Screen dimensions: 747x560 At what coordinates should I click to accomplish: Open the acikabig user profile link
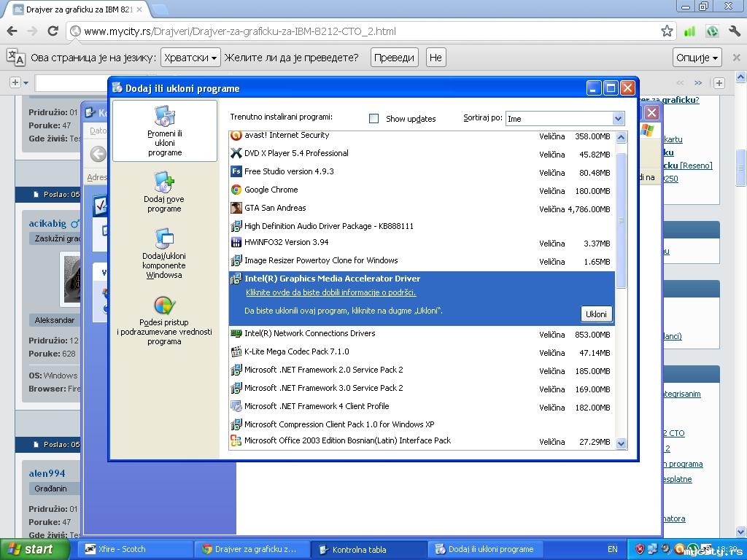point(47,223)
